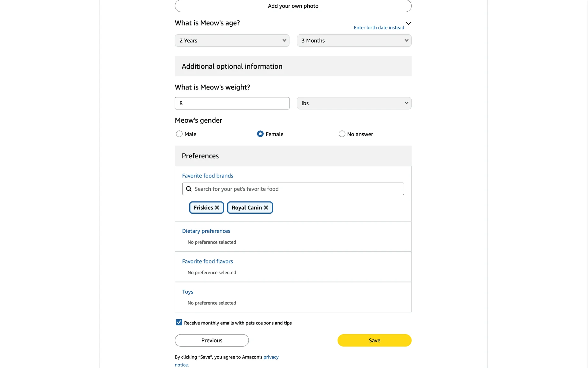Open the 2 Years age dropdown

tap(232, 40)
